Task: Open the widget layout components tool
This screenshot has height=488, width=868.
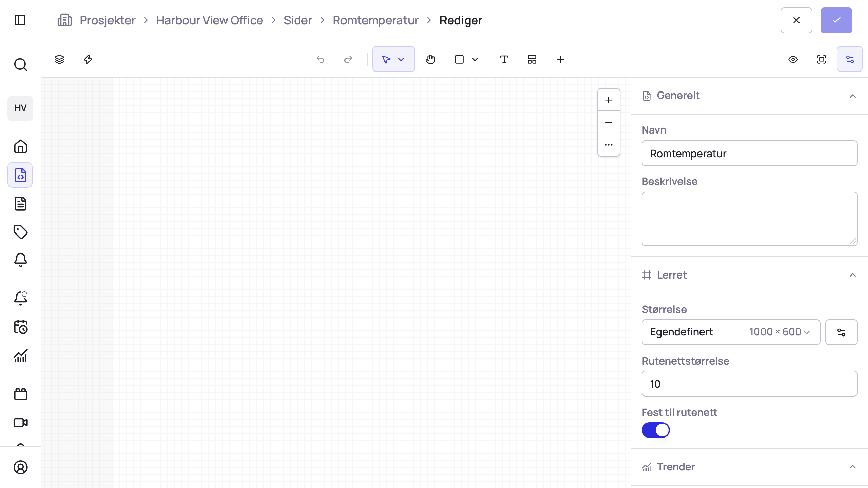Action: click(x=532, y=59)
